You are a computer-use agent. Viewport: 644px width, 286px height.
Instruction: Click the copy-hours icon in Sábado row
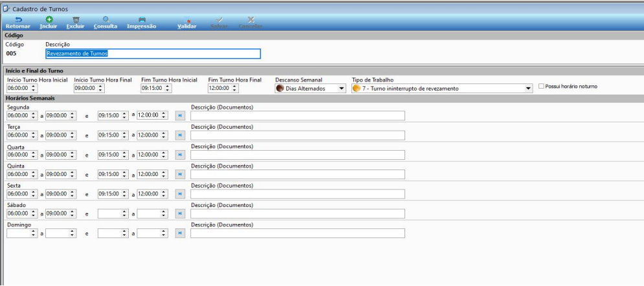[180, 214]
